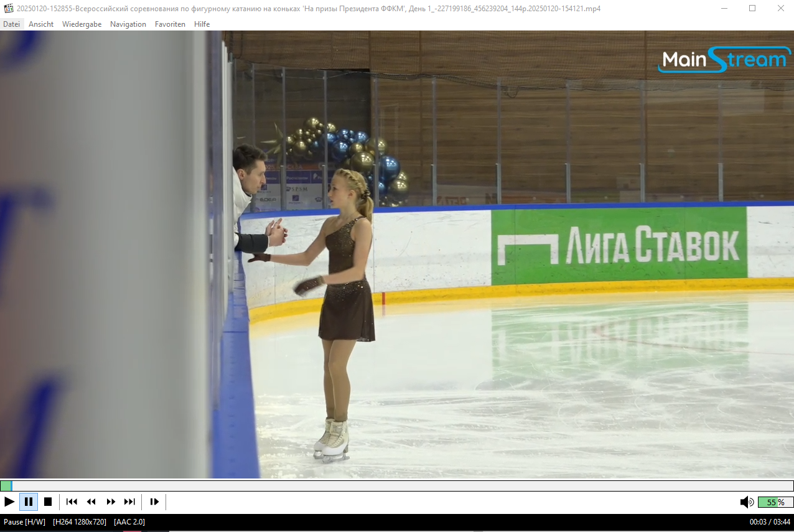794x532 pixels.
Task: Open the Navigation menu
Action: (x=128, y=24)
